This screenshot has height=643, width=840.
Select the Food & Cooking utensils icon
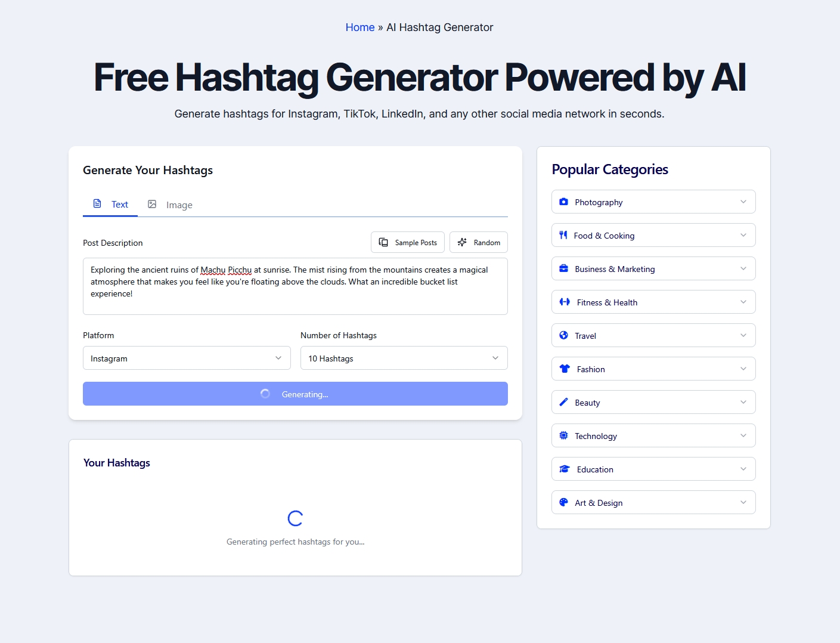pos(563,235)
